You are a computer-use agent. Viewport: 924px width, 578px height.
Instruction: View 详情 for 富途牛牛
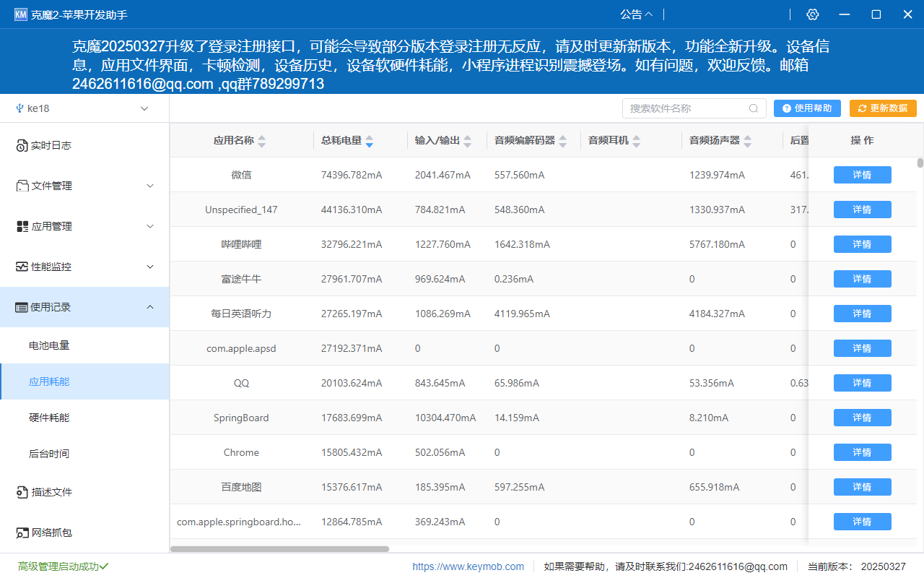tap(862, 279)
